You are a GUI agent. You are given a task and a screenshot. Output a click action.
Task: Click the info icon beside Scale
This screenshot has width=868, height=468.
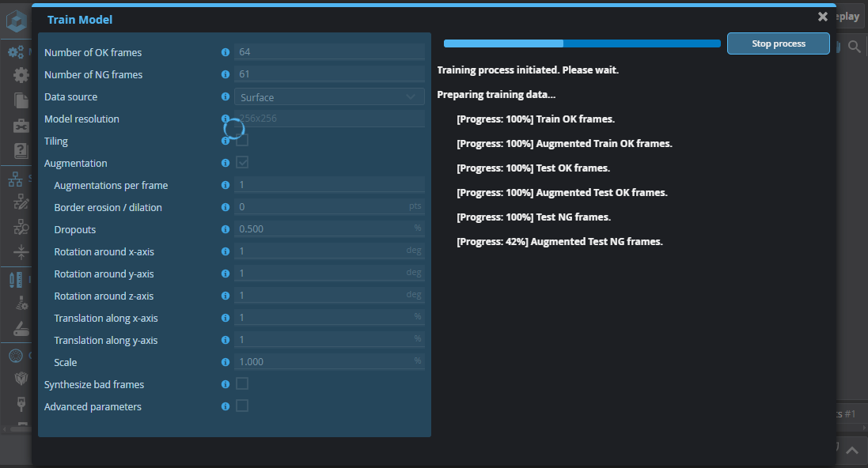(x=226, y=362)
